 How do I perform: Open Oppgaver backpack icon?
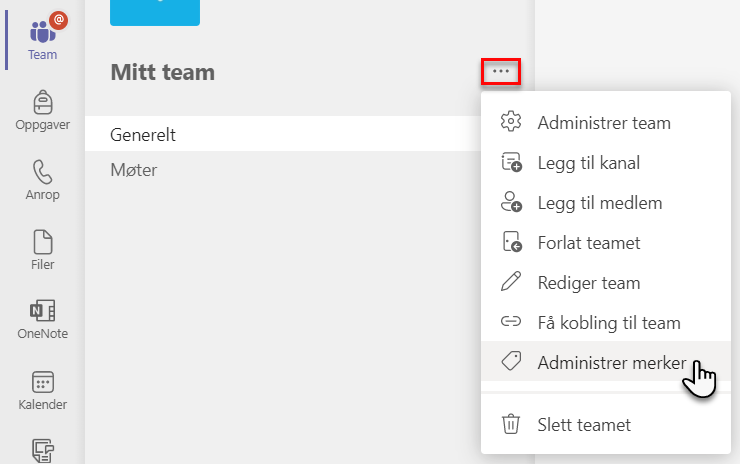[42, 102]
